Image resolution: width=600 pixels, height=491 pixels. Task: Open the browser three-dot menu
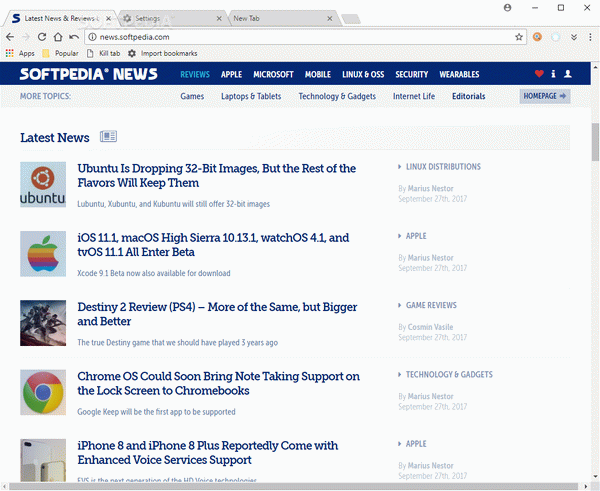click(590, 37)
